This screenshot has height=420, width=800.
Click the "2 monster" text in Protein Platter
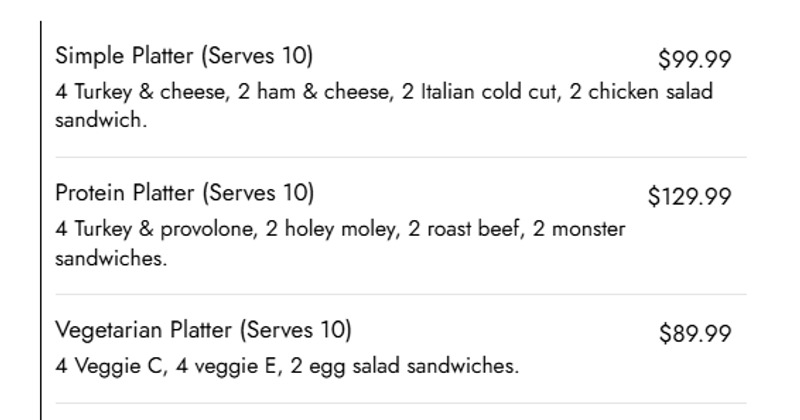579,229
